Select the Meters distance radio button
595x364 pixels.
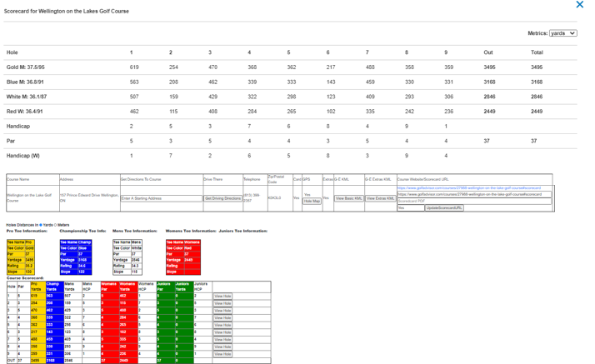pyautogui.click(x=55, y=225)
